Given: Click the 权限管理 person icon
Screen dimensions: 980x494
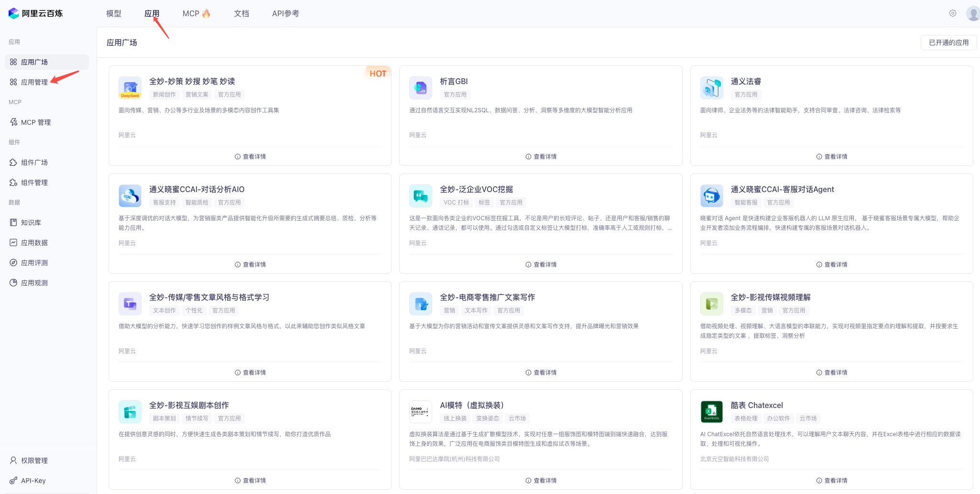Looking at the screenshot, I should pyautogui.click(x=13, y=461).
